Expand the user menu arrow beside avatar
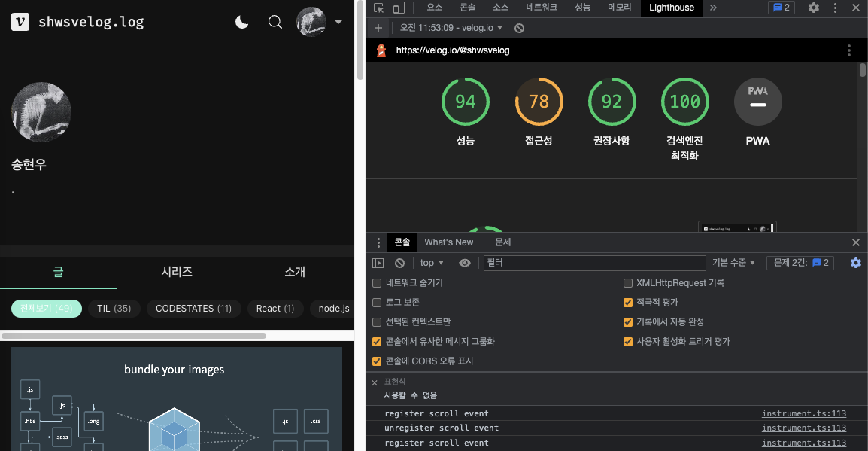This screenshot has height=451, width=868. 338,22
